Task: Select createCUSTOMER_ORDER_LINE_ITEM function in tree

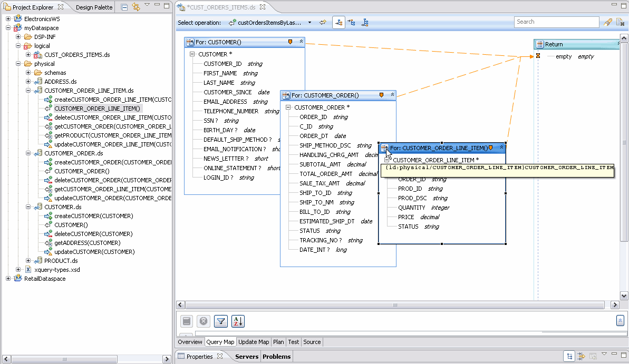Action: (113, 100)
